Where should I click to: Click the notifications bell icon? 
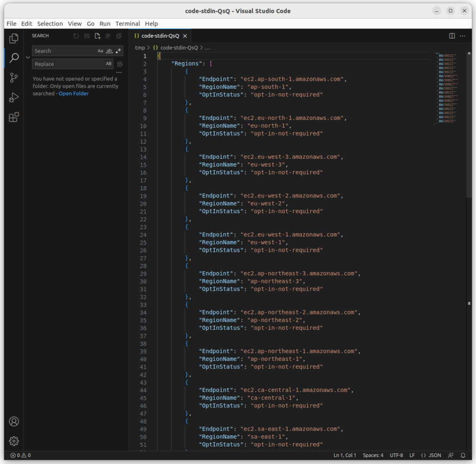point(463,455)
